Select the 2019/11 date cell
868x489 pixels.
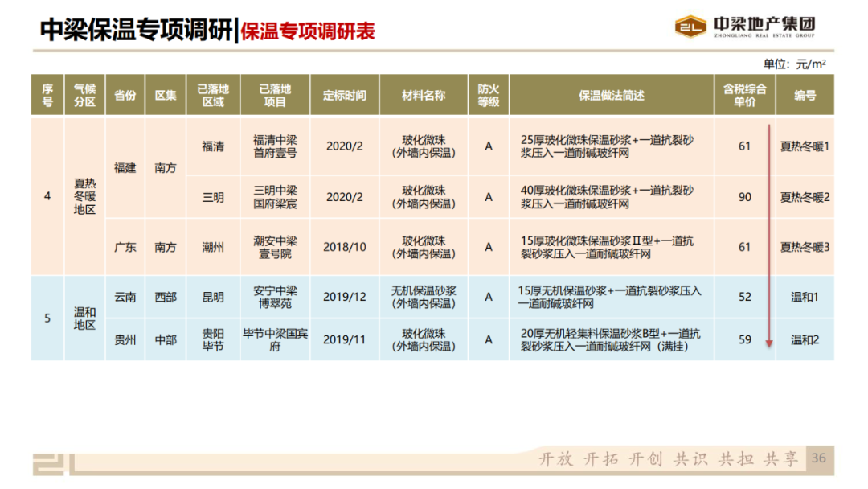pos(344,339)
